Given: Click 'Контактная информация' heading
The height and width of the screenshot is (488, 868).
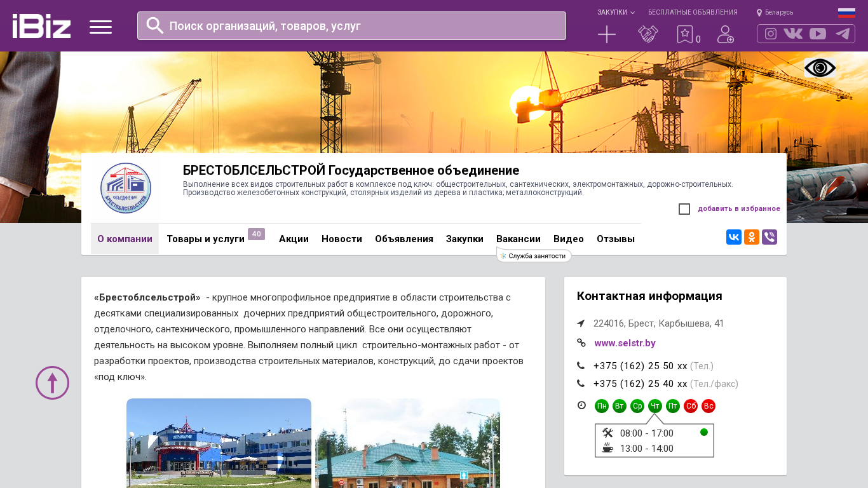Looking at the screenshot, I should coord(649,296).
